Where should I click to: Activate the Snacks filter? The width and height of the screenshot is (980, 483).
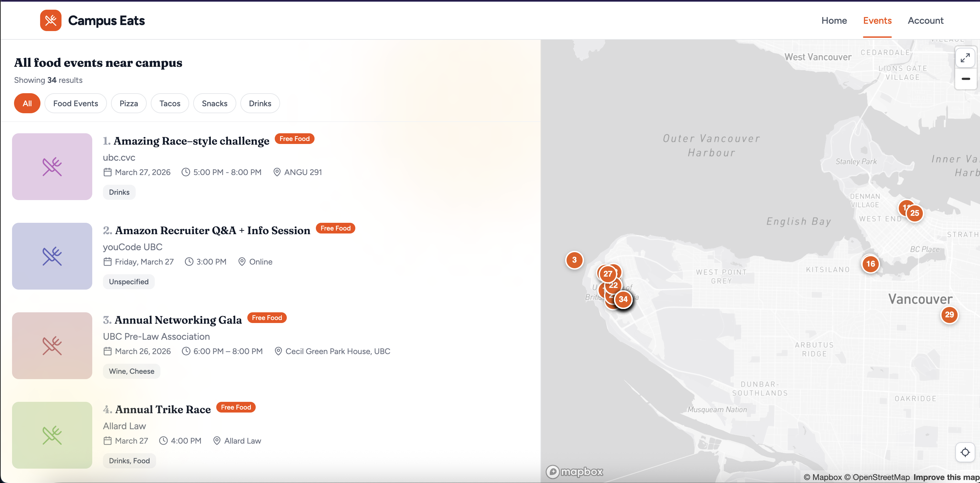214,104
